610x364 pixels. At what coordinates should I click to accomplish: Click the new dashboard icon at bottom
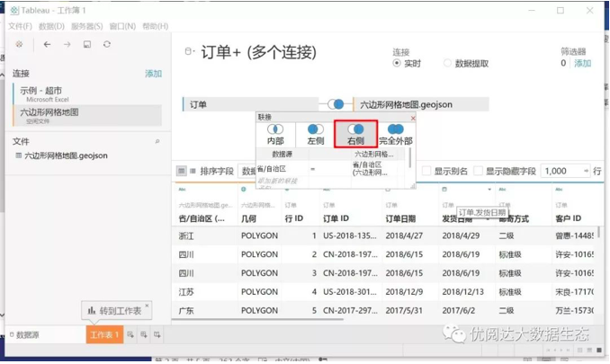click(144, 334)
